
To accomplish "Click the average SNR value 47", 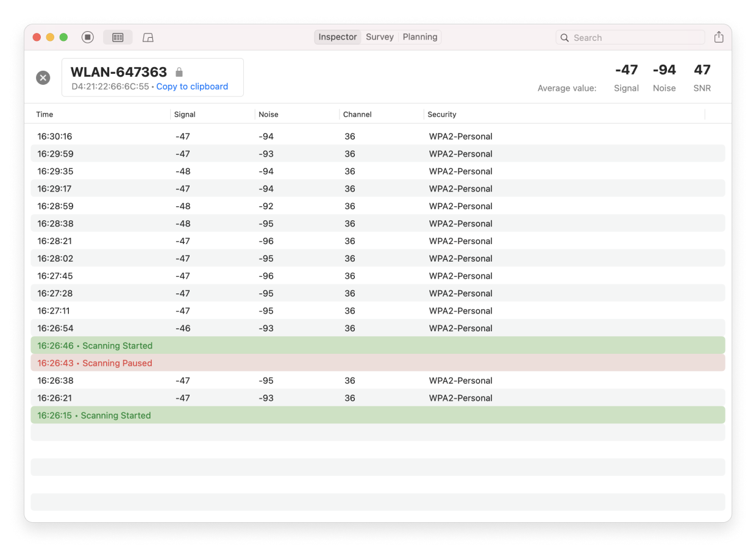I will [x=702, y=70].
